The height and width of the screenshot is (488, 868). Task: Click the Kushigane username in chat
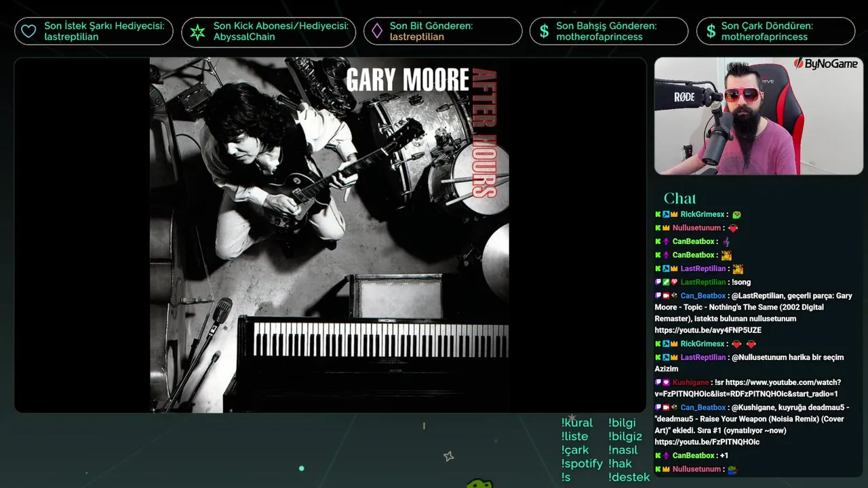pyautogui.click(x=690, y=382)
